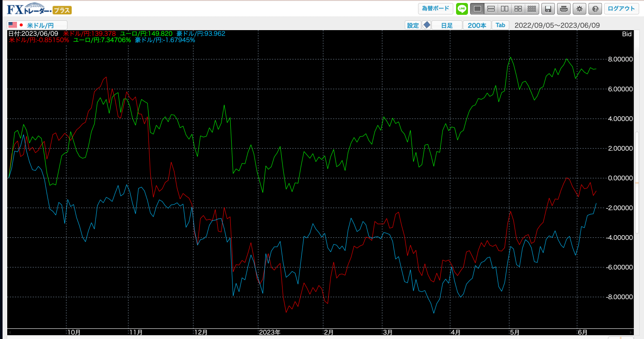644x339 pixels.
Task: Select the single-chart layout icon
Action: click(x=477, y=8)
